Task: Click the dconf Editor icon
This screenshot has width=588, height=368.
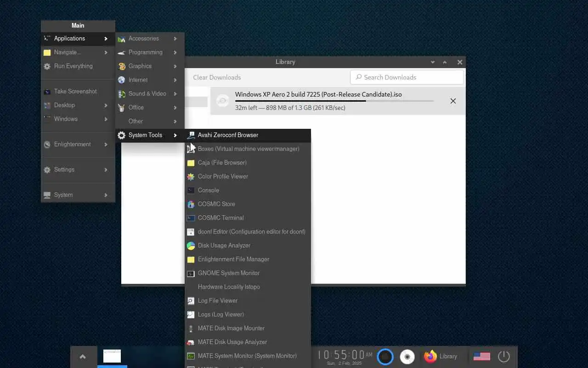Action: pos(191,232)
